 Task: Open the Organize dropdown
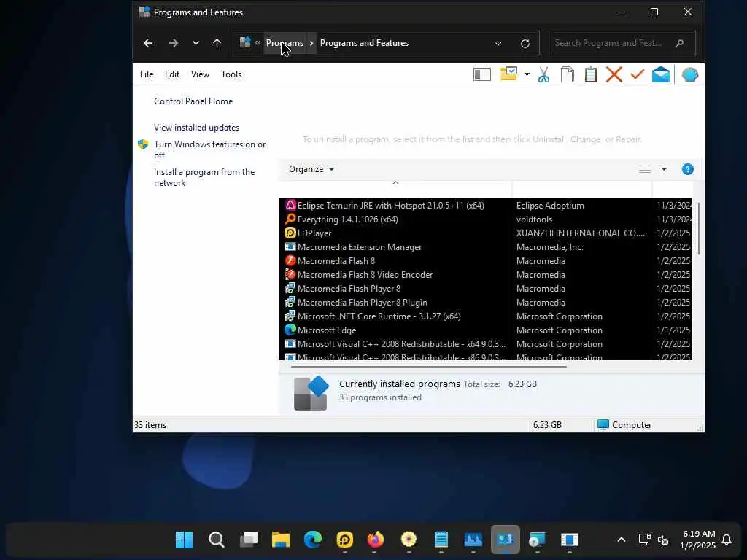click(x=311, y=169)
